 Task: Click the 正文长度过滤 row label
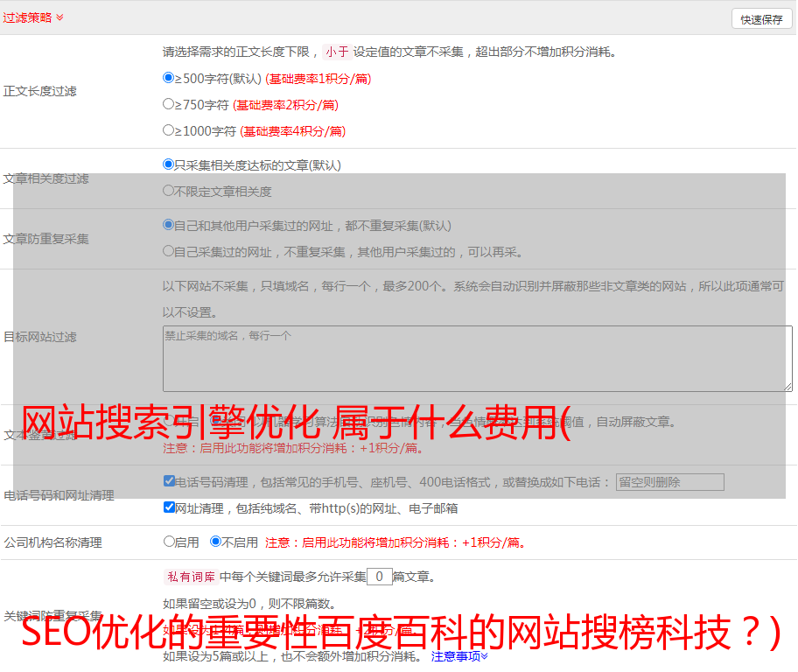point(39,91)
